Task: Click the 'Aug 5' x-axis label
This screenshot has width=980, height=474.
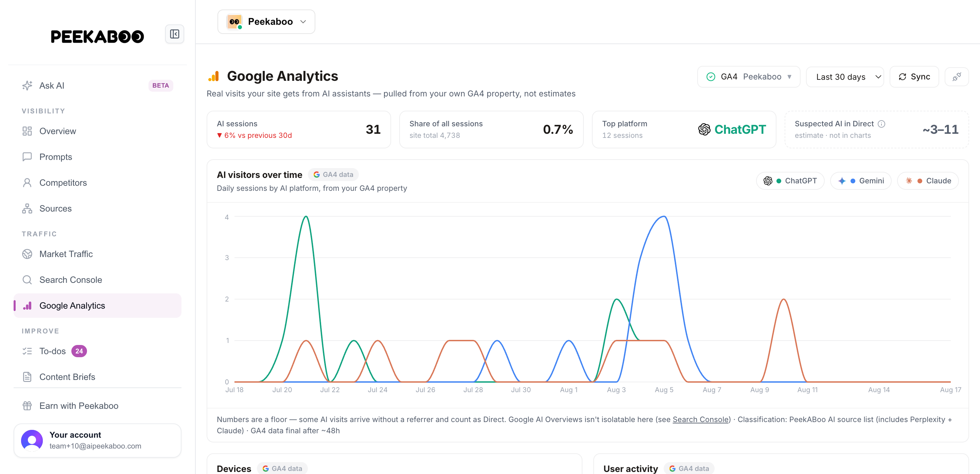Action: (x=664, y=390)
